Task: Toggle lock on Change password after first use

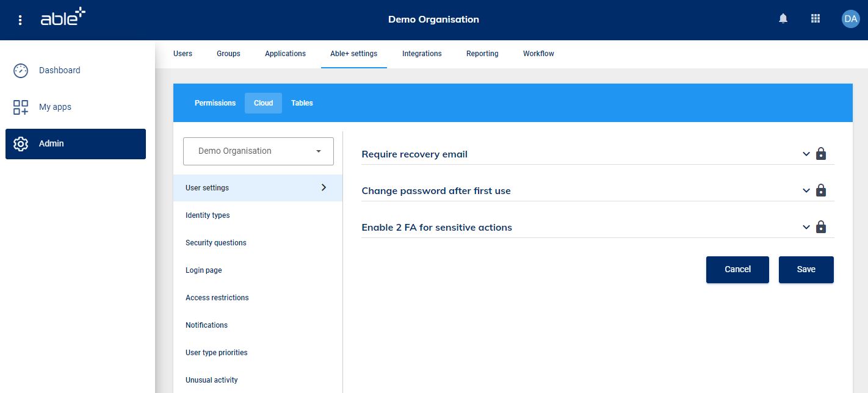Action: 821,190
